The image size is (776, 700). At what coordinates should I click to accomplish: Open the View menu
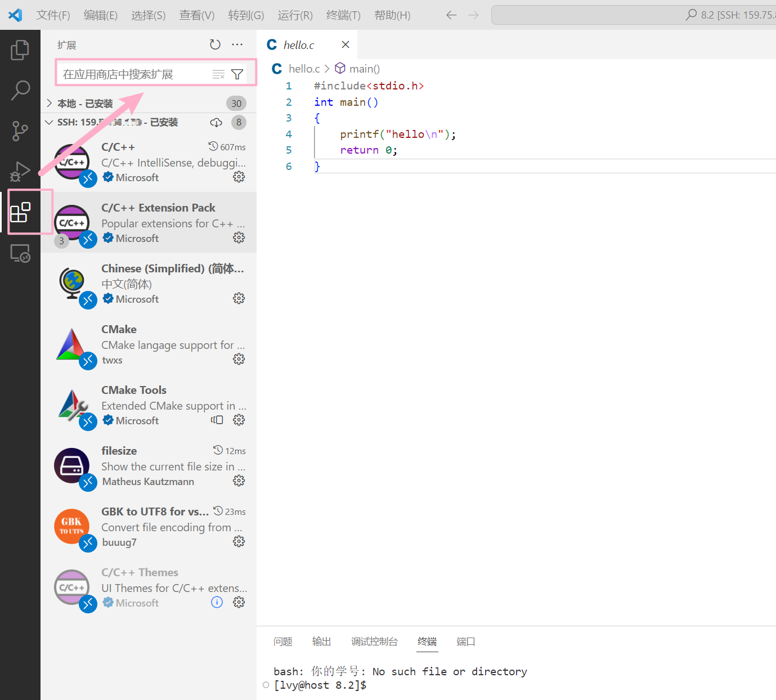point(197,15)
